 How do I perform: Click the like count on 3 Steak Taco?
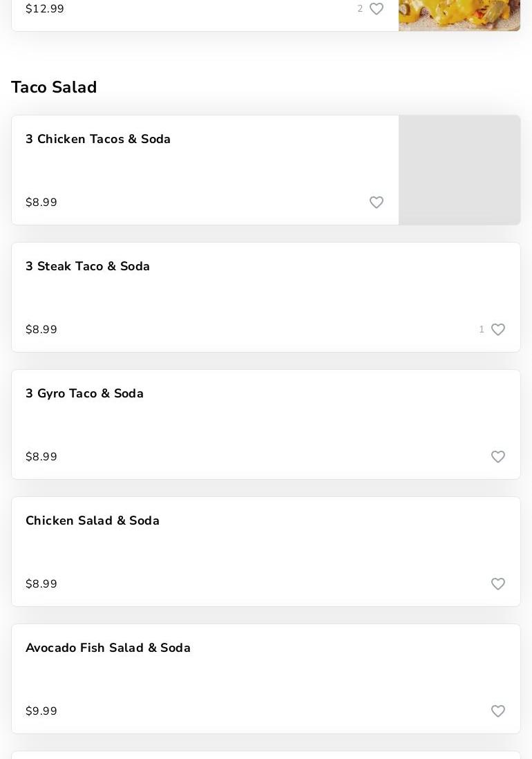(x=482, y=330)
